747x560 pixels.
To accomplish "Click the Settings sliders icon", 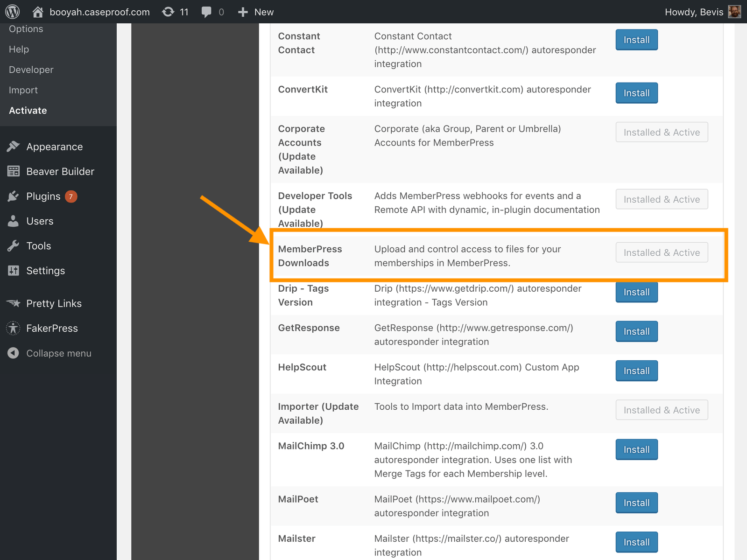I will pos(14,270).
